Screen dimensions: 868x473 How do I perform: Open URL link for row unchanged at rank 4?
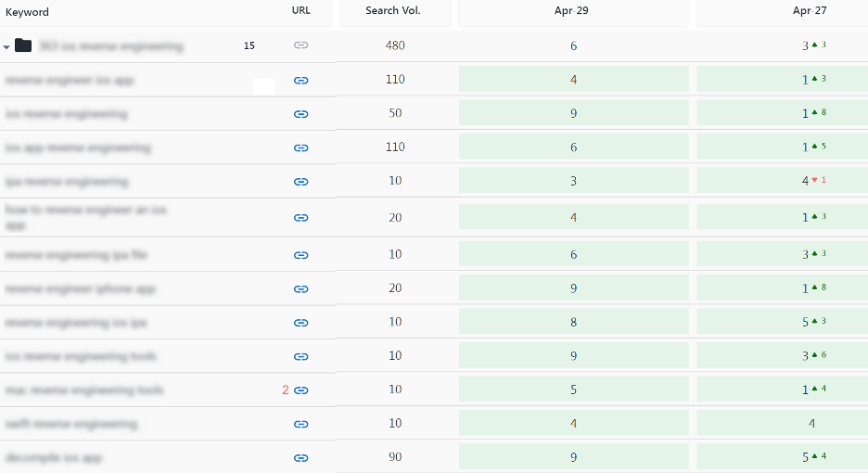pos(300,424)
